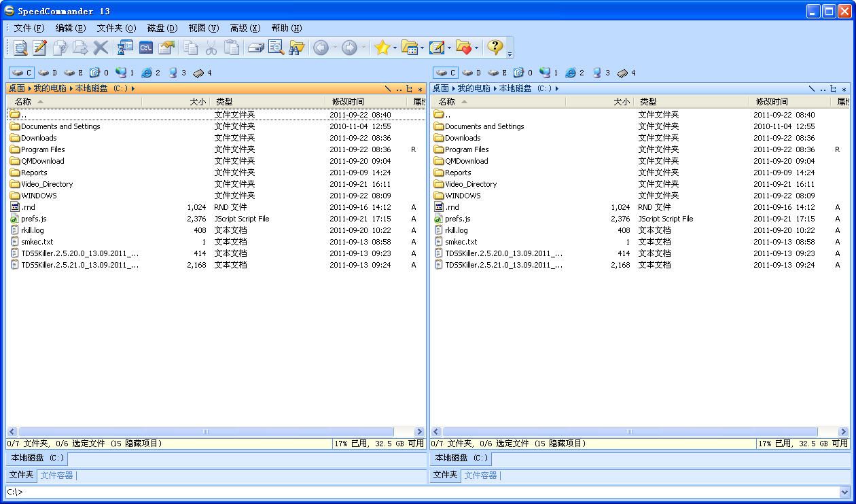The image size is (856, 504).
Task: Open the command line history dropdown
Action: tap(845, 492)
